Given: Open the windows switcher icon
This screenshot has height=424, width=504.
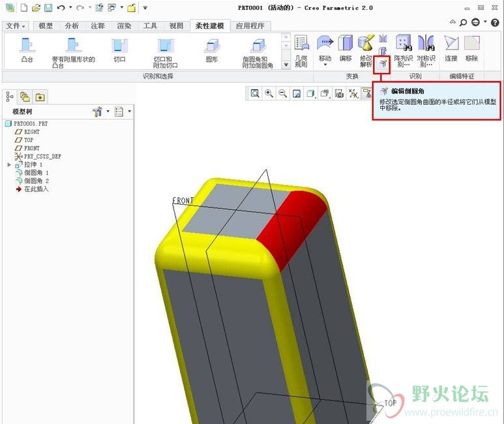Looking at the screenshot, I should (x=112, y=8).
